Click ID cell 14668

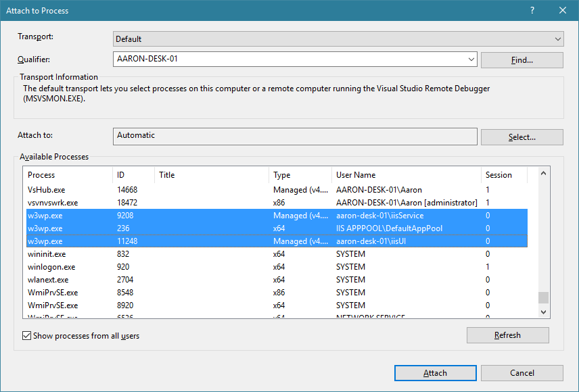127,190
